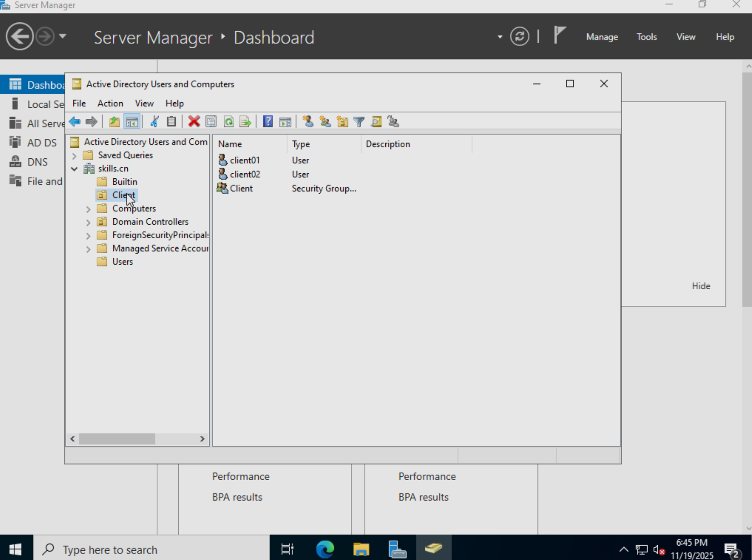Image resolution: width=752 pixels, height=560 pixels.
Task: Expand the ForeignSecurityPrincipals node
Action: tap(88, 236)
